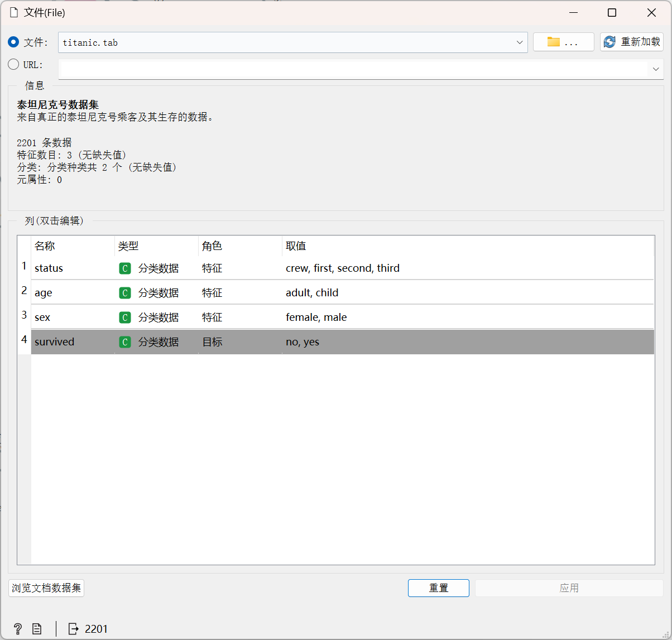The height and width of the screenshot is (640, 672).
Task: Select the status name cell
Action: click(73, 268)
